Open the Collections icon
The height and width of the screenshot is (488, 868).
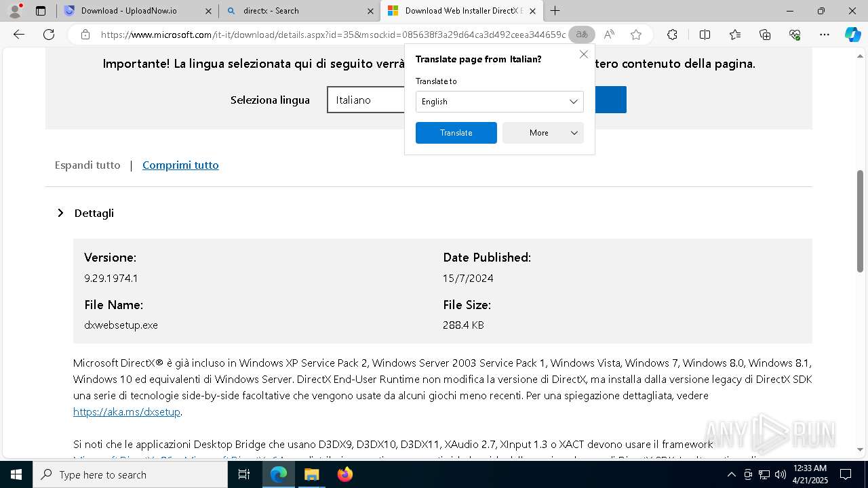765,35
